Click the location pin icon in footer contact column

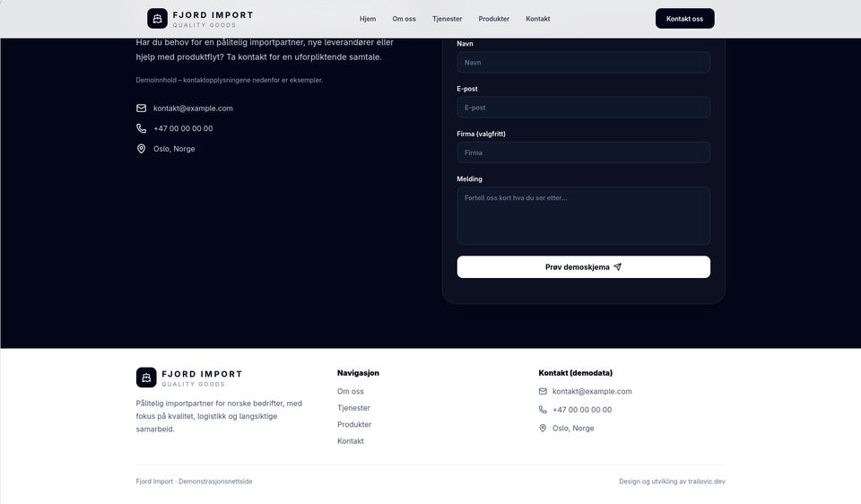(x=543, y=429)
